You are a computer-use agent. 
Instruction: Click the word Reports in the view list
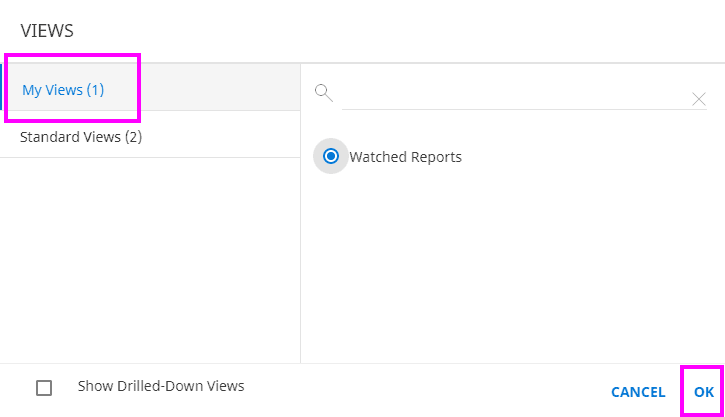click(436, 157)
